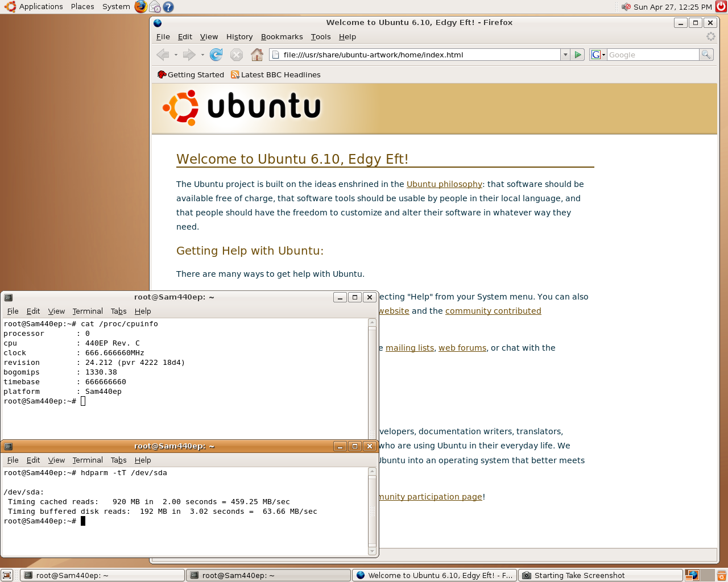Open the mailing lists link

409,348
